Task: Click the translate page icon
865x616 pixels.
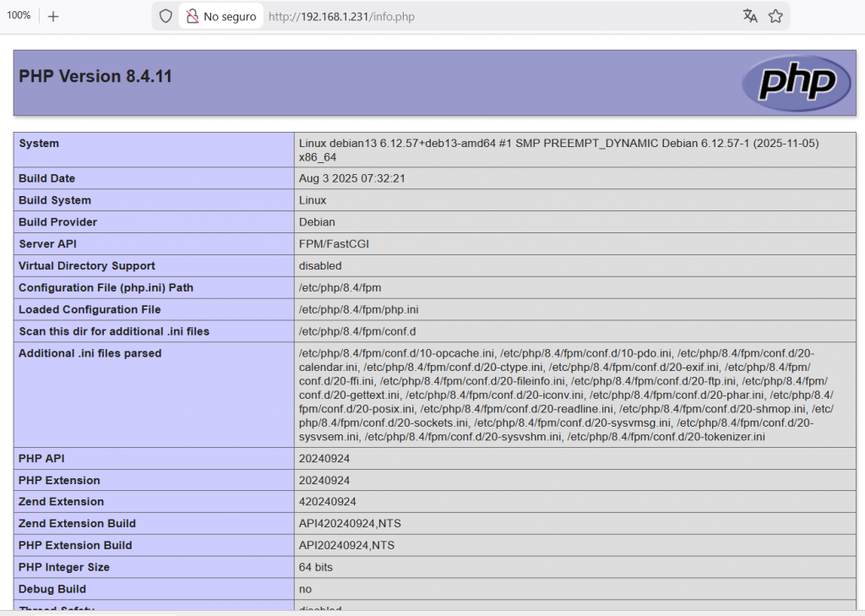Action: [750, 16]
